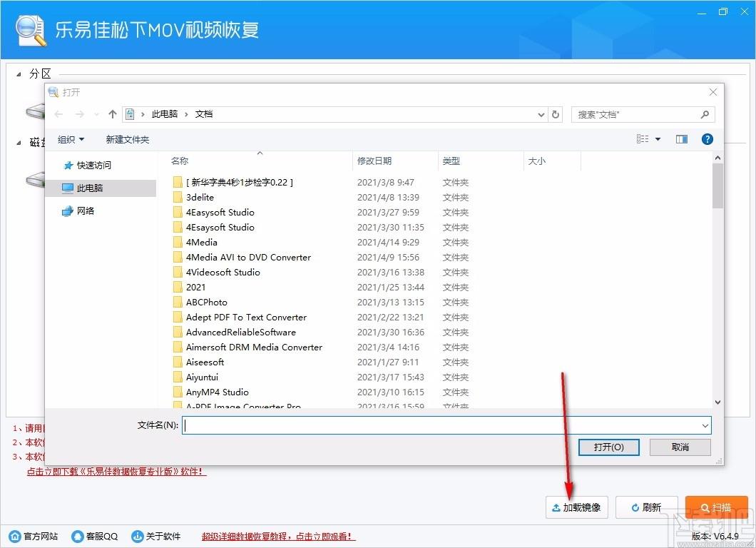Close the Open (打开) dialog

point(713,92)
